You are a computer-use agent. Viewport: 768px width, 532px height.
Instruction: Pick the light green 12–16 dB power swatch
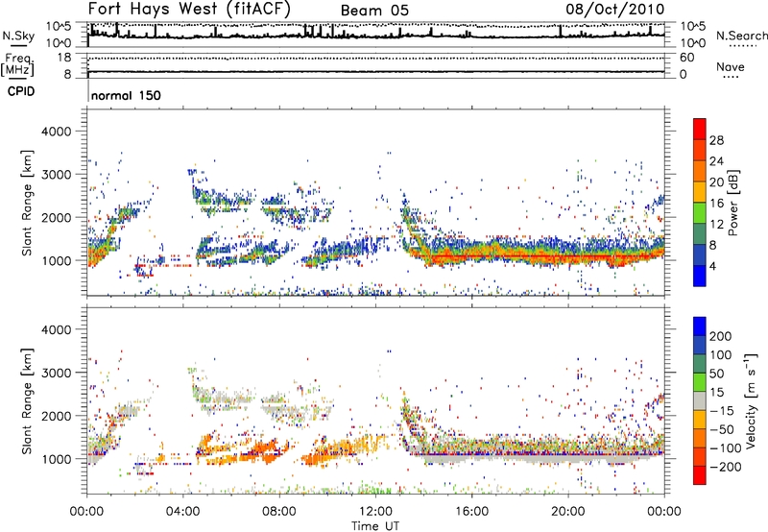[700, 213]
